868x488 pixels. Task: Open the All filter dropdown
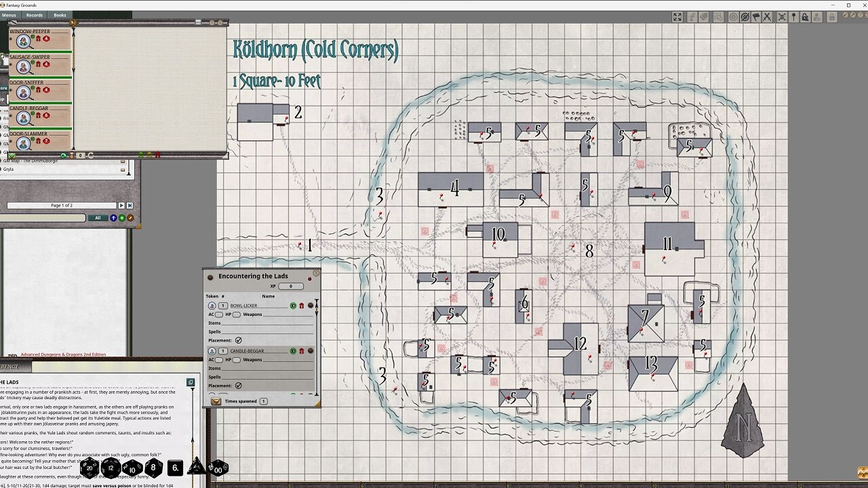tap(98, 218)
